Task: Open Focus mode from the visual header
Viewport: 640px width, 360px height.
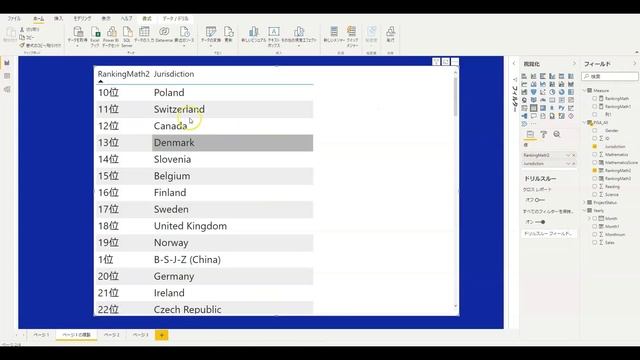Action: pyautogui.click(x=446, y=62)
